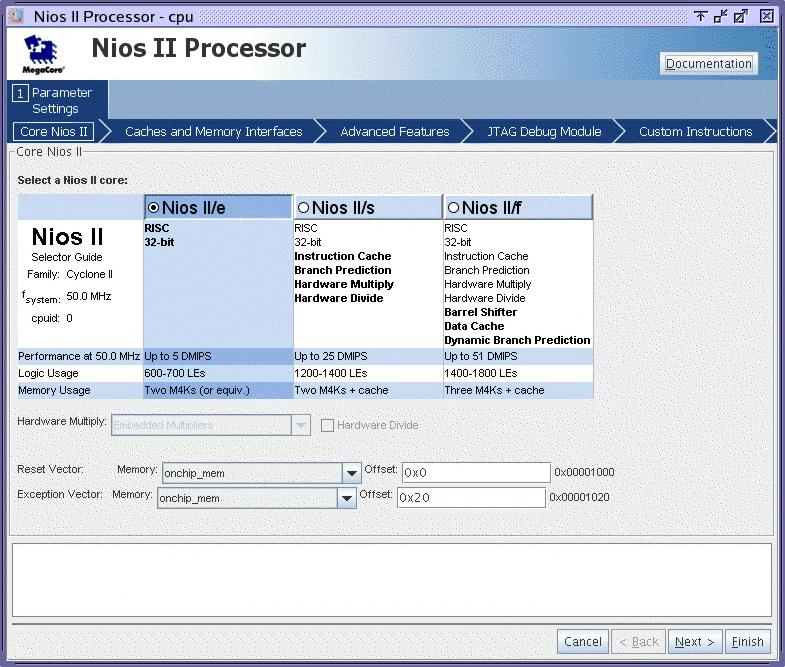785x667 pixels.
Task: Click 'Two M4Ks (or equiv.)' cell
Action: 218,390
